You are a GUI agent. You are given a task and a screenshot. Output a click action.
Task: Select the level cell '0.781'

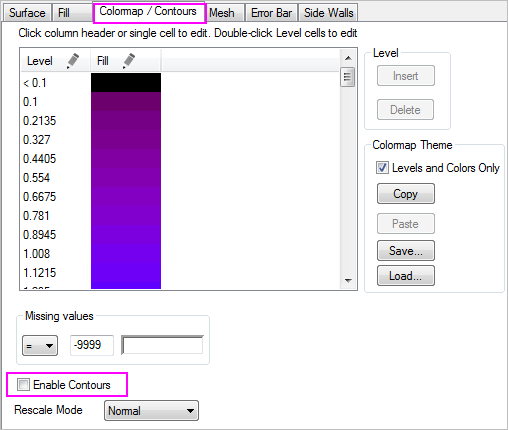click(36, 216)
